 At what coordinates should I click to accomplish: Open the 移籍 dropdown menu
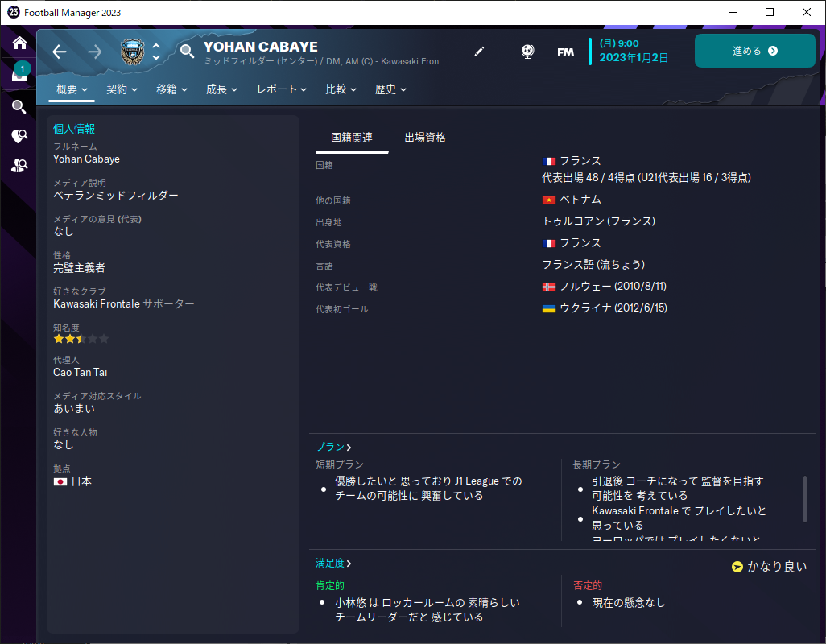pyautogui.click(x=171, y=89)
